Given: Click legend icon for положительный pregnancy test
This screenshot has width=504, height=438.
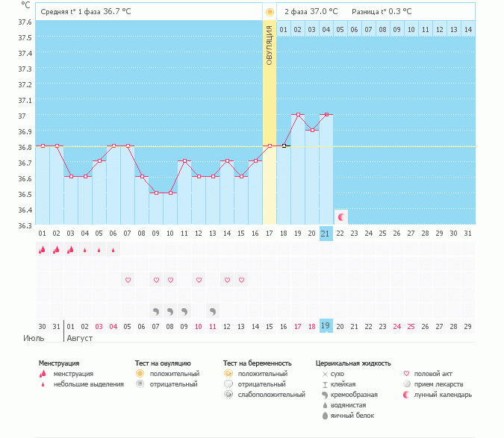Looking at the screenshot, I should [x=228, y=373].
